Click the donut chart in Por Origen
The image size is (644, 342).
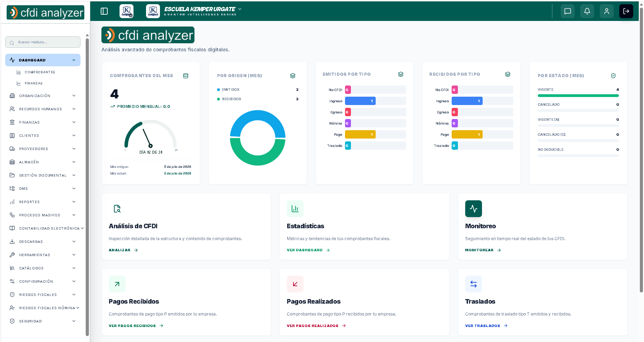258,138
